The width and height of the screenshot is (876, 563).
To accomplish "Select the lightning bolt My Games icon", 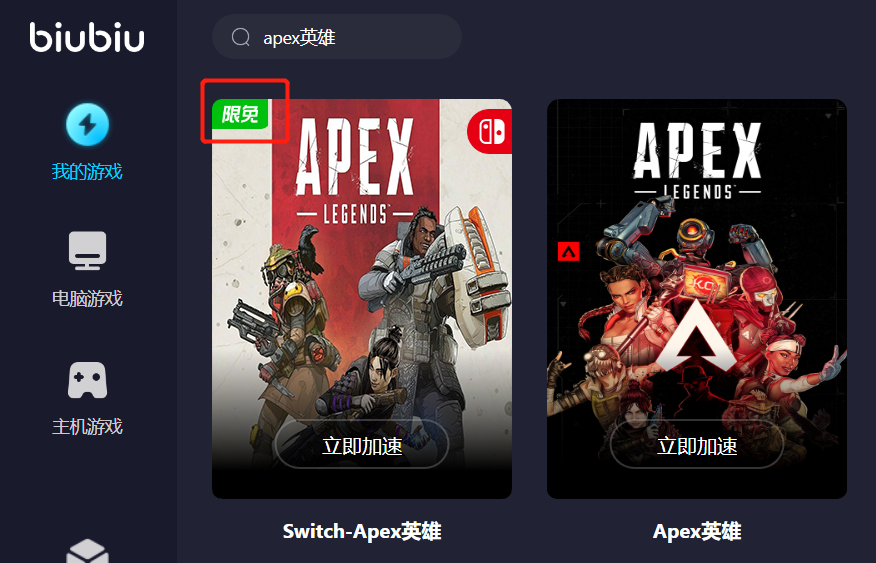I will (87, 124).
